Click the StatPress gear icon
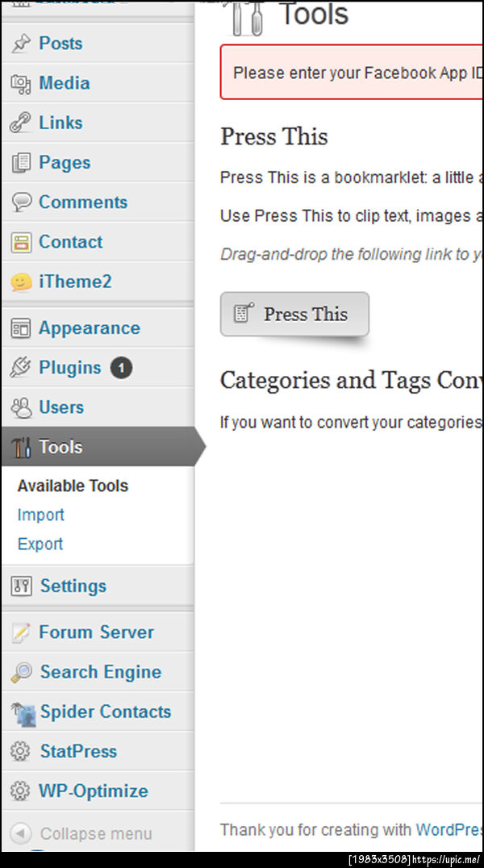Screen dimensions: 484x868 [21, 752]
